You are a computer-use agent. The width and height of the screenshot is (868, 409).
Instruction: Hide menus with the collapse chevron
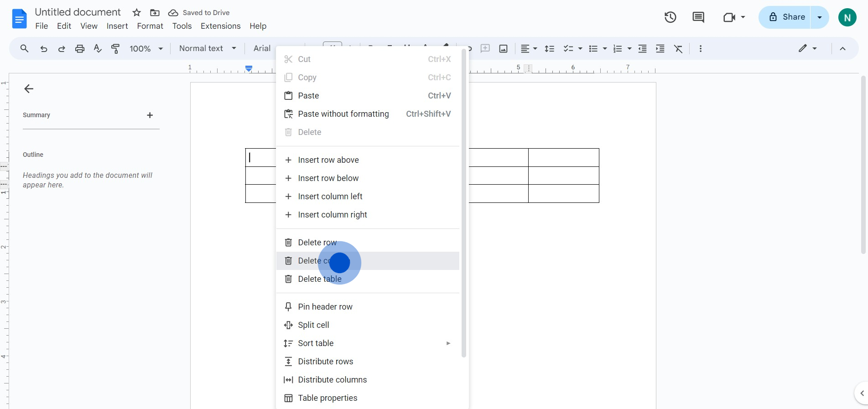coord(842,49)
